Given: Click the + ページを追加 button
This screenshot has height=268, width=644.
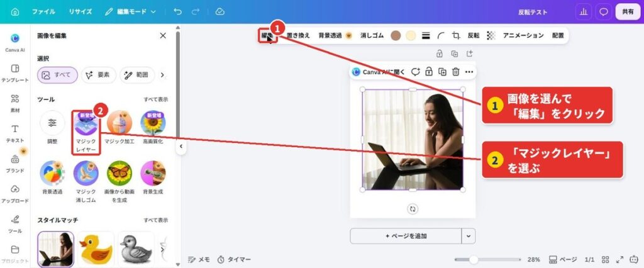Looking at the screenshot, I should 406,236.
